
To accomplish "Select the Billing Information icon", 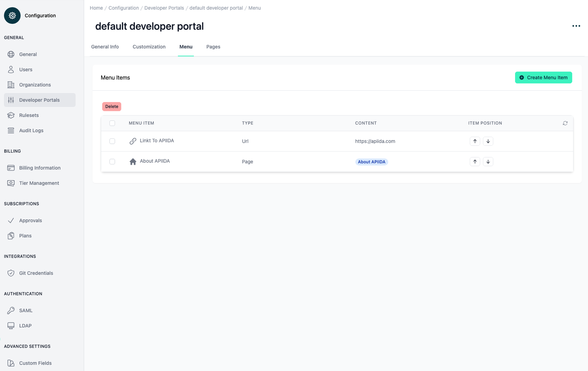I will [x=11, y=168].
